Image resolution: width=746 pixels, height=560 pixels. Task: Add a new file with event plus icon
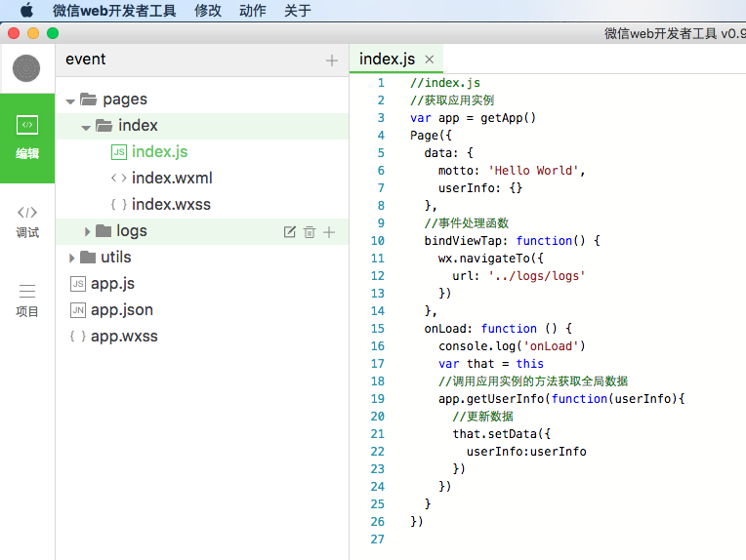[x=332, y=60]
